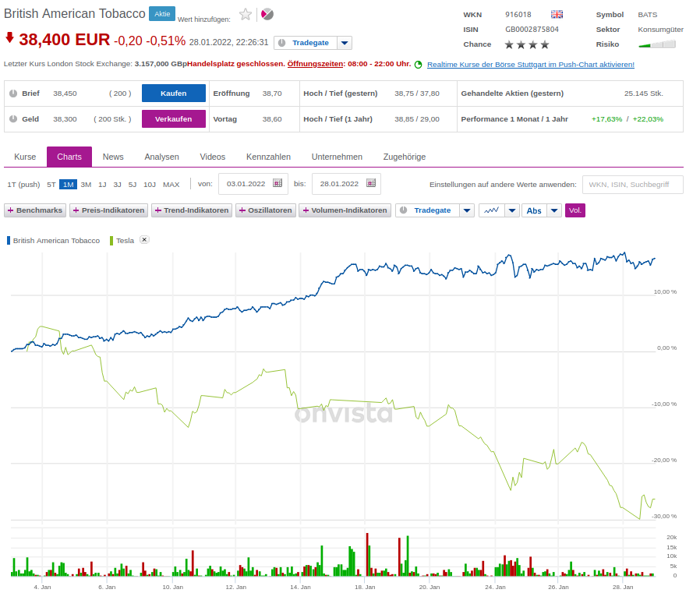The height and width of the screenshot is (593, 700).
Task: Select the MAX time range
Action: click(171, 184)
